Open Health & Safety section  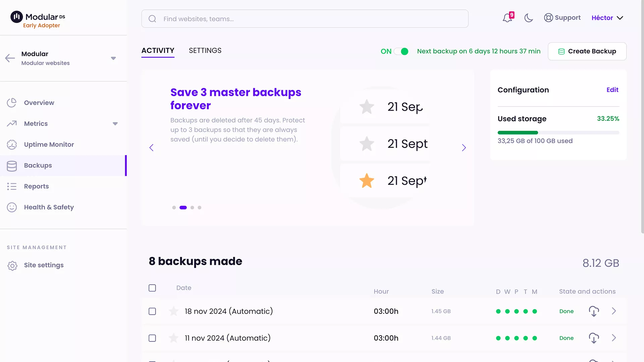tap(49, 207)
